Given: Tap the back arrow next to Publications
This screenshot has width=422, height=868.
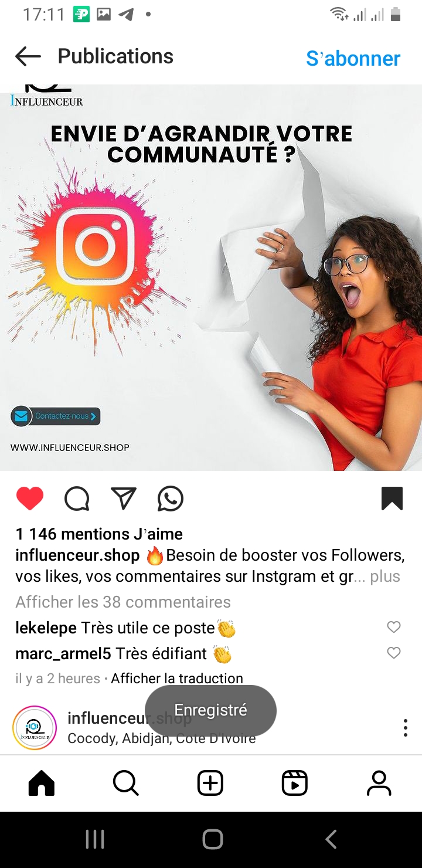Looking at the screenshot, I should (28, 56).
